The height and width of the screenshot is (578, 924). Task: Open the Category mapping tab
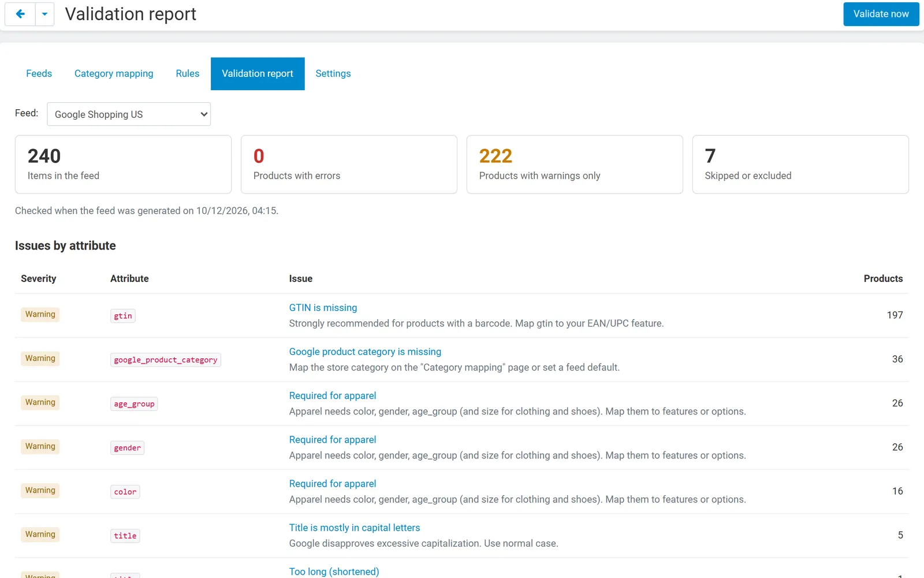point(114,73)
